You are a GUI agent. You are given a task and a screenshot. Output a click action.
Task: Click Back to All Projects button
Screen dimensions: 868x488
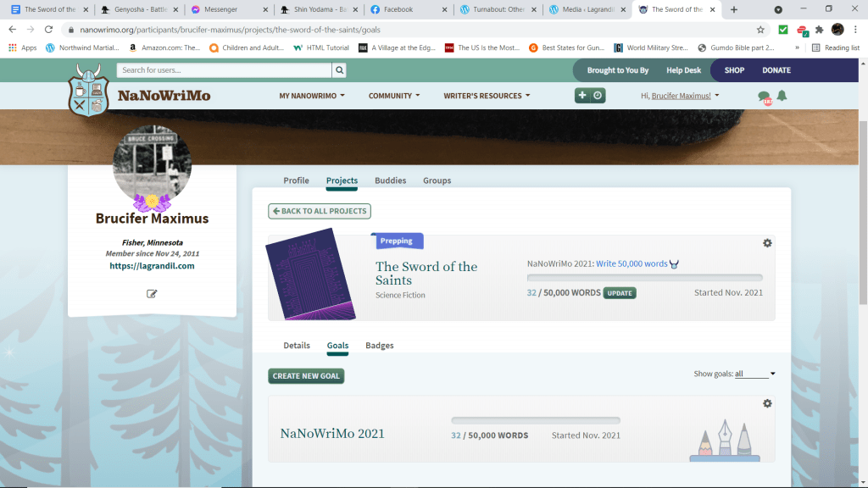coord(320,211)
